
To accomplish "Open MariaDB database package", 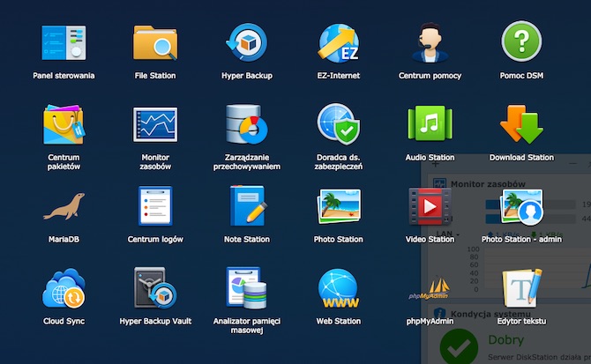I will [64, 206].
